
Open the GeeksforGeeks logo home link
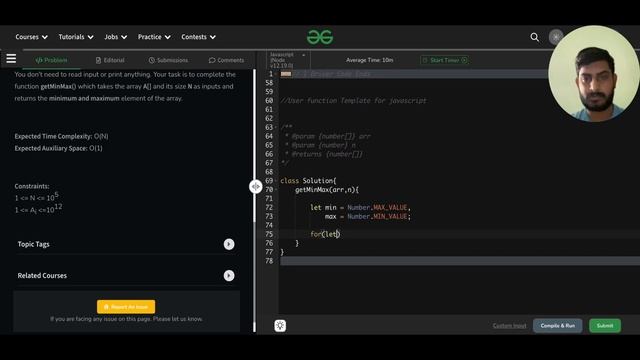click(x=320, y=37)
